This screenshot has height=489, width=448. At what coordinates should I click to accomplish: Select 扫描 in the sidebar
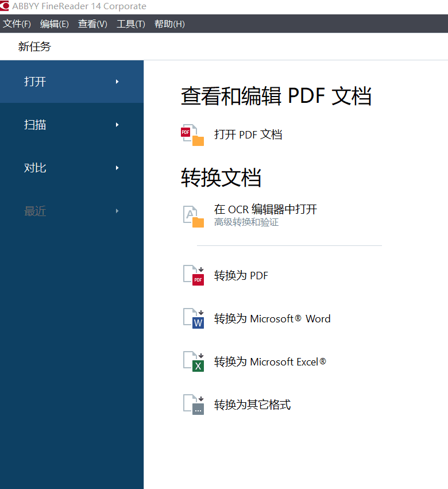pyautogui.click(x=72, y=125)
